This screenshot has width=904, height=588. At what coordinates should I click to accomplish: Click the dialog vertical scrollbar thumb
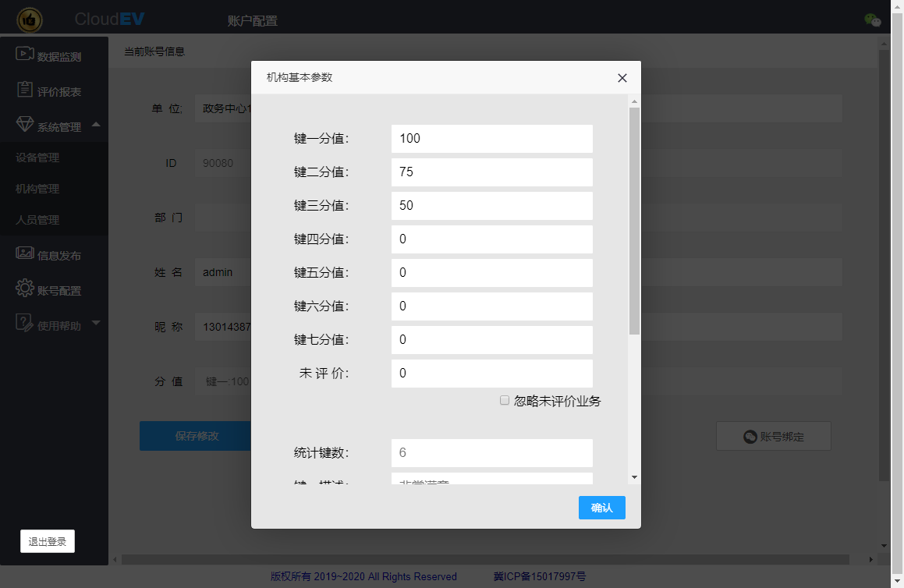click(634, 221)
